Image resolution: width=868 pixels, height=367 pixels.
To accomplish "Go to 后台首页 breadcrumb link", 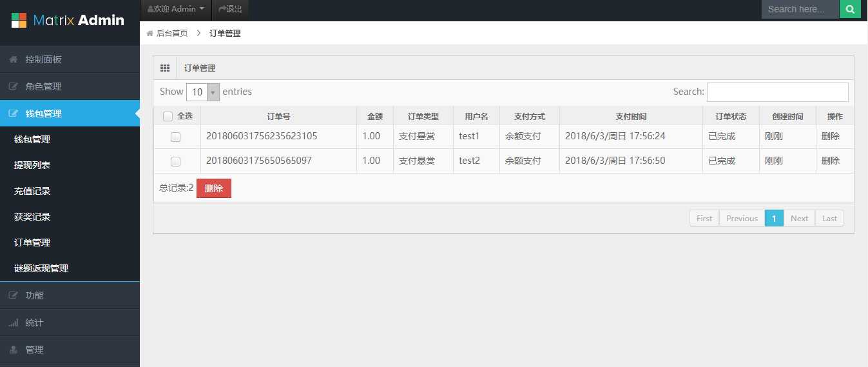I will pos(172,34).
